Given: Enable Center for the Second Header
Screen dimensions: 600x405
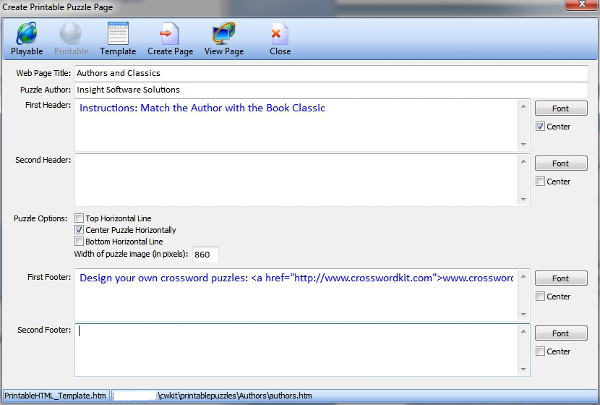Looking at the screenshot, I should pyautogui.click(x=541, y=181).
